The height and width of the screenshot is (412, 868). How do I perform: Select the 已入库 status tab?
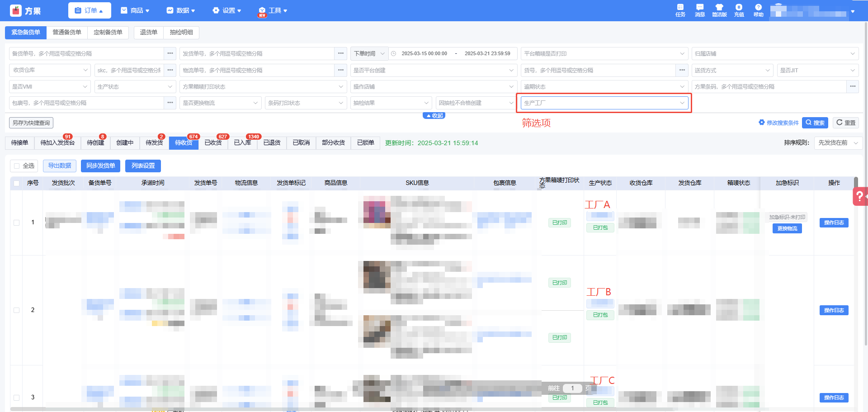(242, 143)
